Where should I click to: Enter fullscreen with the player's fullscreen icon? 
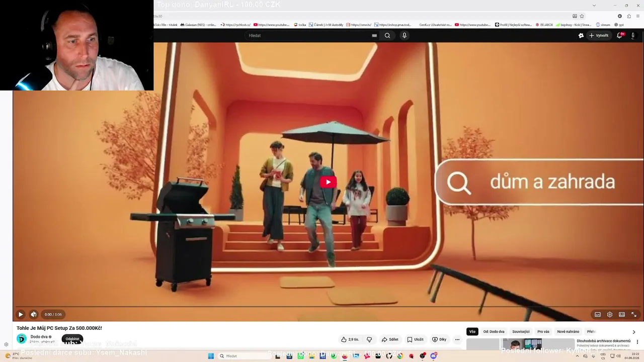pos(634,315)
